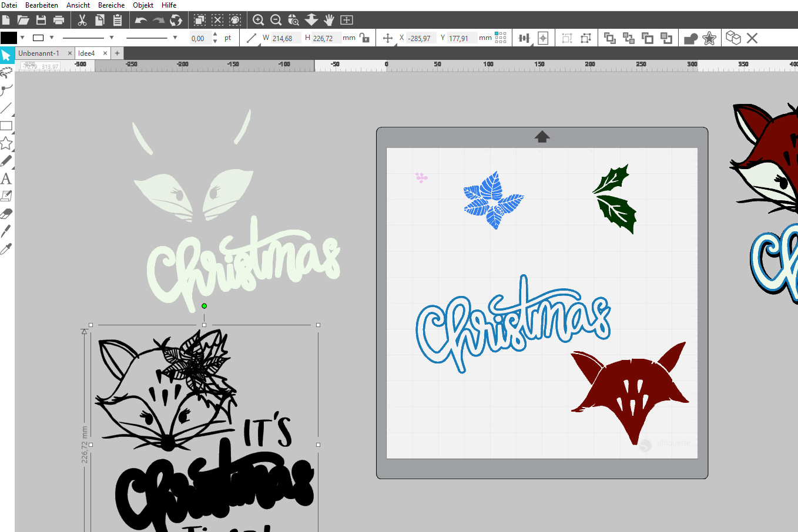Switch to the Unbenannt-1 tab
This screenshot has width=798, height=532.
(x=39, y=53)
